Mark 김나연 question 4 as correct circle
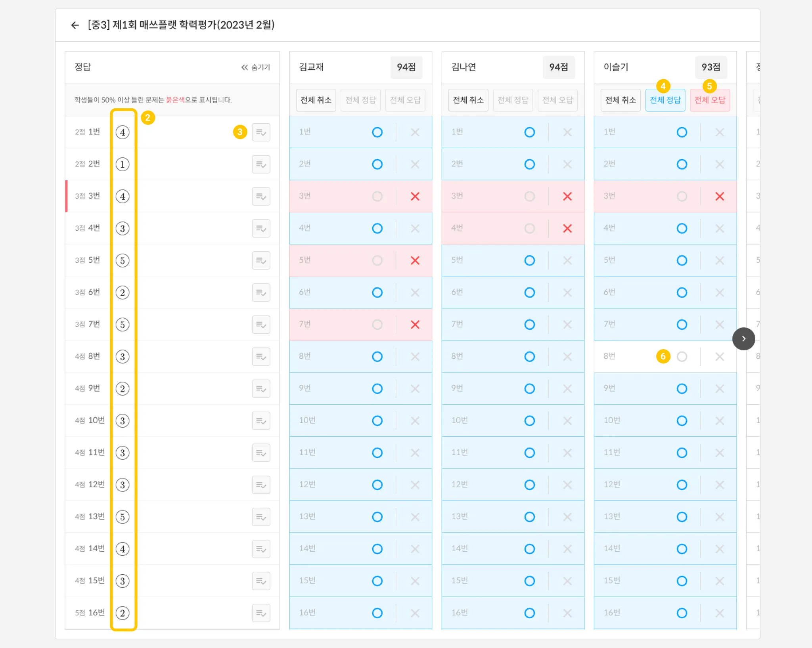This screenshot has height=648, width=812. (529, 229)
